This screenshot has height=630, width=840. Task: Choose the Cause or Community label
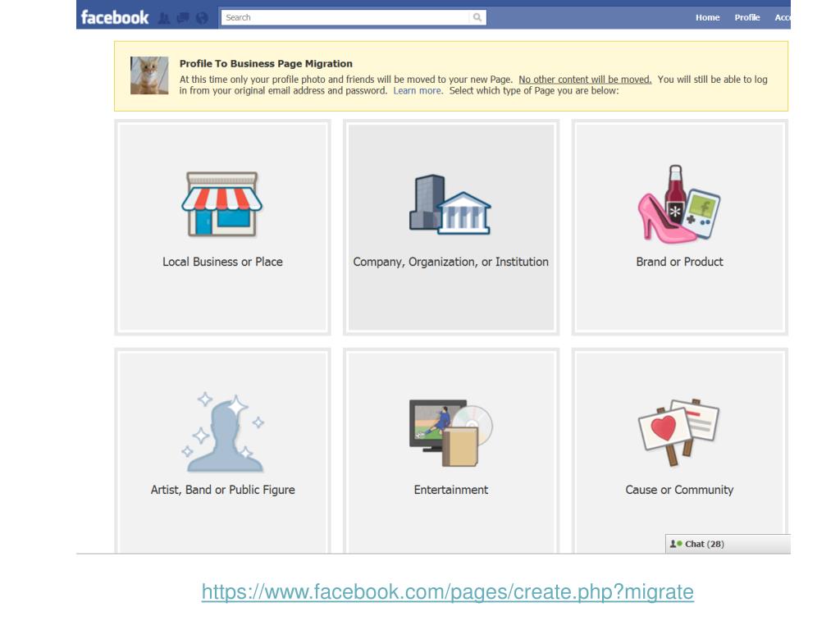pos(679,490)
